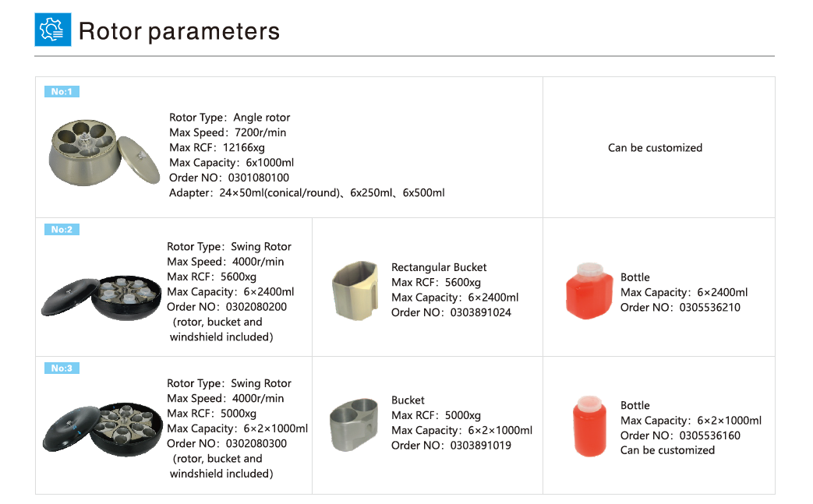Click the No:1 blue label badge
This screenshot has width=813, height=504.
coord(62,92)
